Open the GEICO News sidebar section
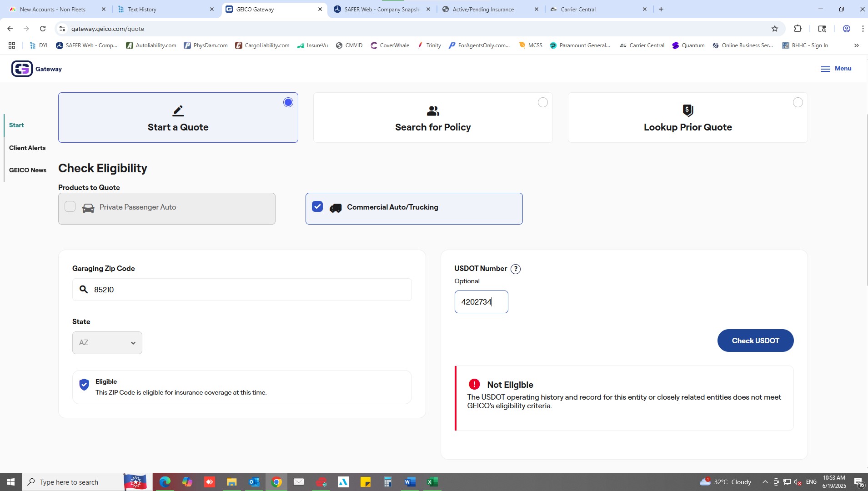Viewport: 868px width, 491px height. pos(28,170)
